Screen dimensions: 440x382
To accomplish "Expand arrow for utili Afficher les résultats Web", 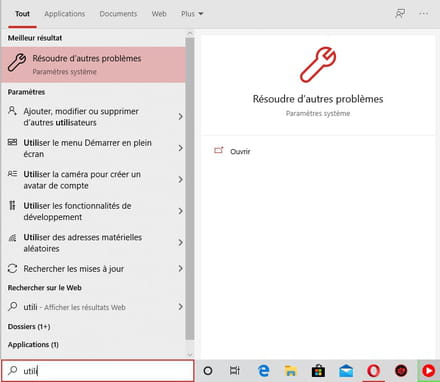I will 180,307.
